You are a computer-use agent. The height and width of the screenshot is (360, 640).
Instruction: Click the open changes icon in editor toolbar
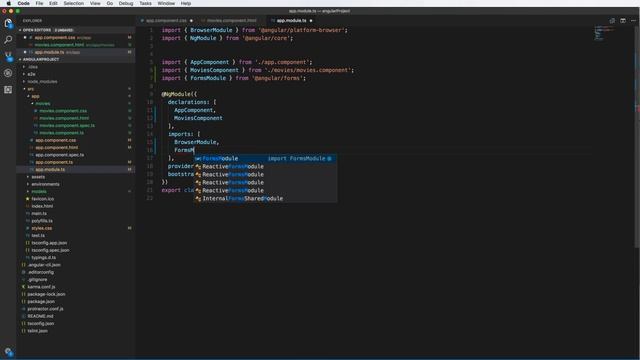612,20
